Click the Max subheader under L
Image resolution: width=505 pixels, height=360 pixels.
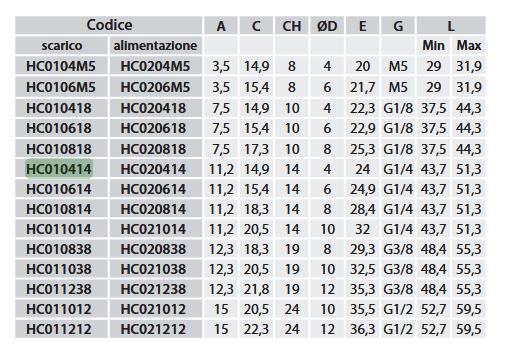coord(468,46)
